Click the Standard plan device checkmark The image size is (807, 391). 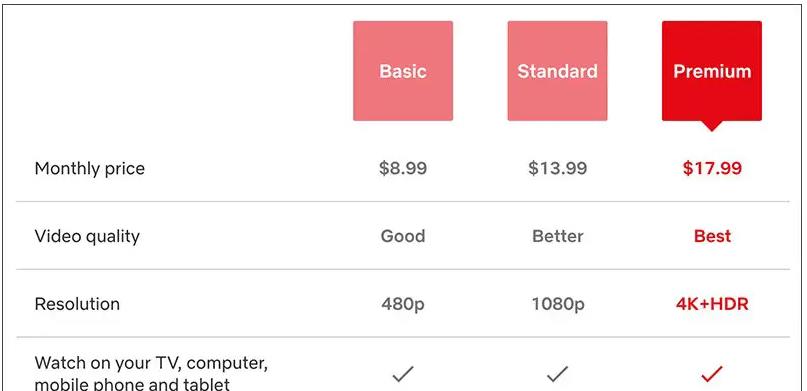557,374
